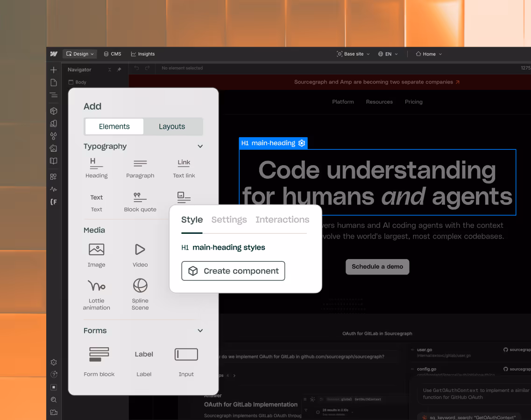Viewport: 531px width, 420px height.
Task: Open the activity pulse icon in sidebar
Action: point(54,189)
